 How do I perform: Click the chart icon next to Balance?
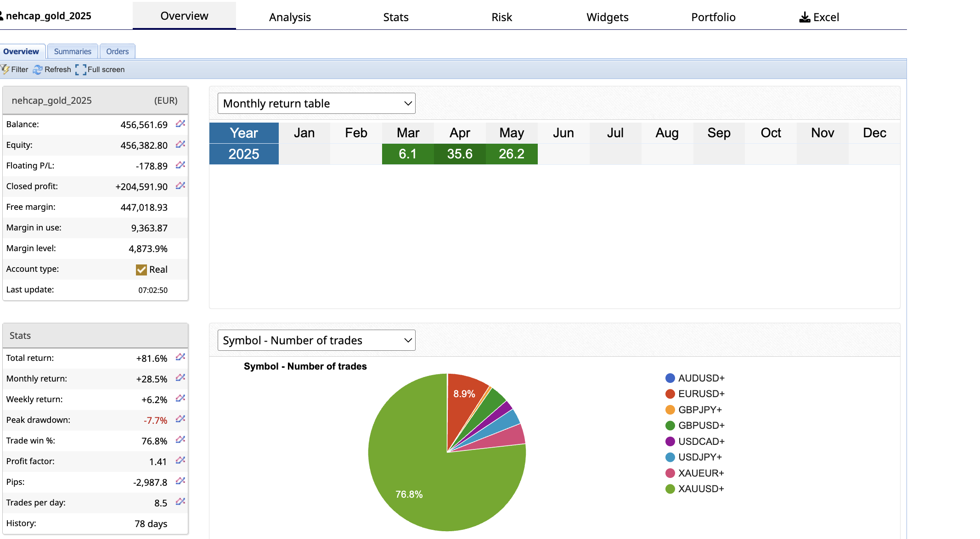click(180, 124)
